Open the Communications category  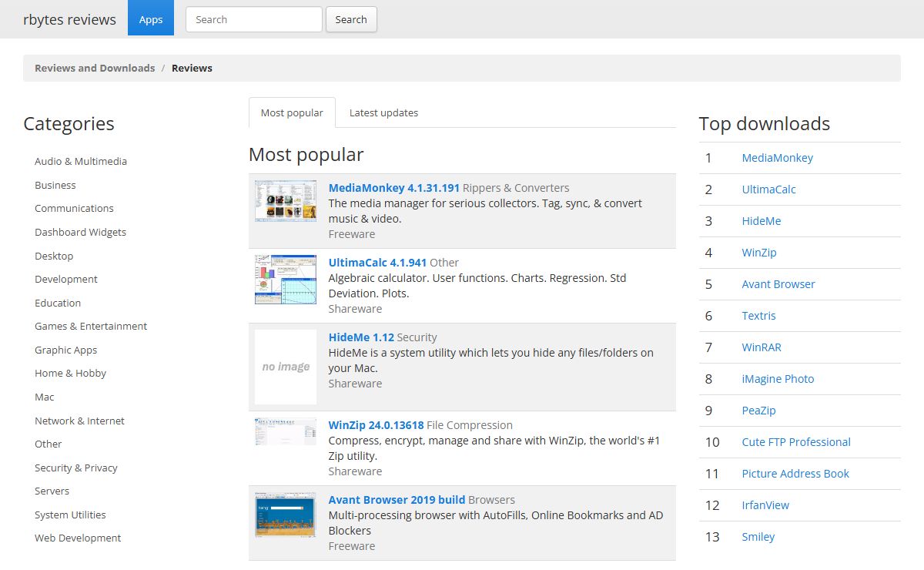74,208
